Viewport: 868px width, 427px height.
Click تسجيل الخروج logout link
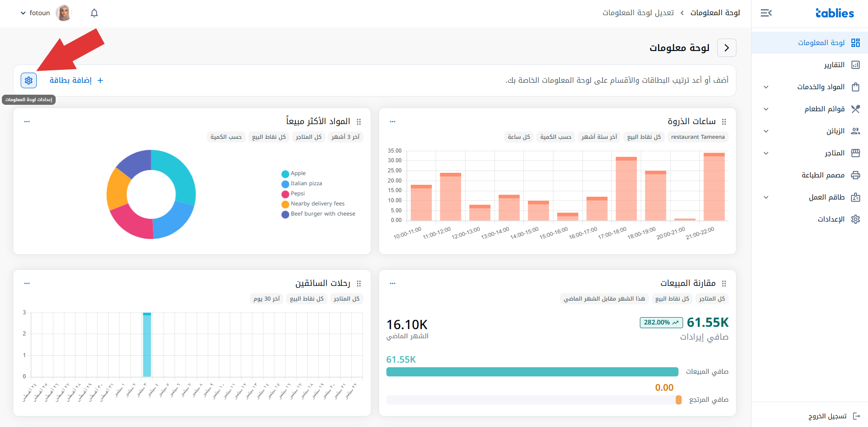[828, 416]
